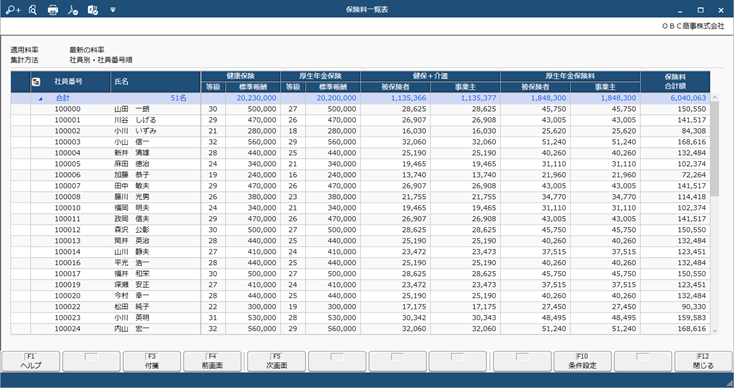Open the quick toolbar dropdown arrow

click(113, 9)
